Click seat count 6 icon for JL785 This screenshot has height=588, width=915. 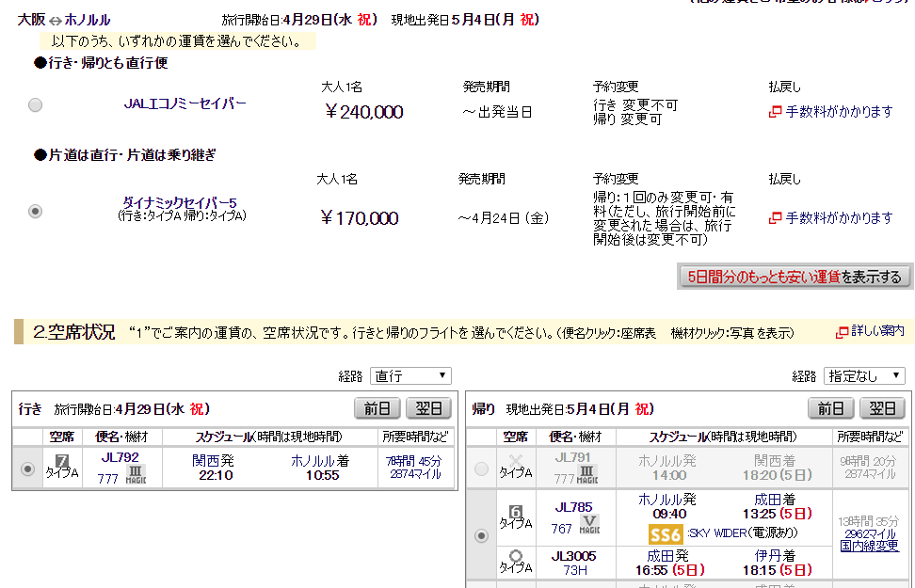point(515,512)
